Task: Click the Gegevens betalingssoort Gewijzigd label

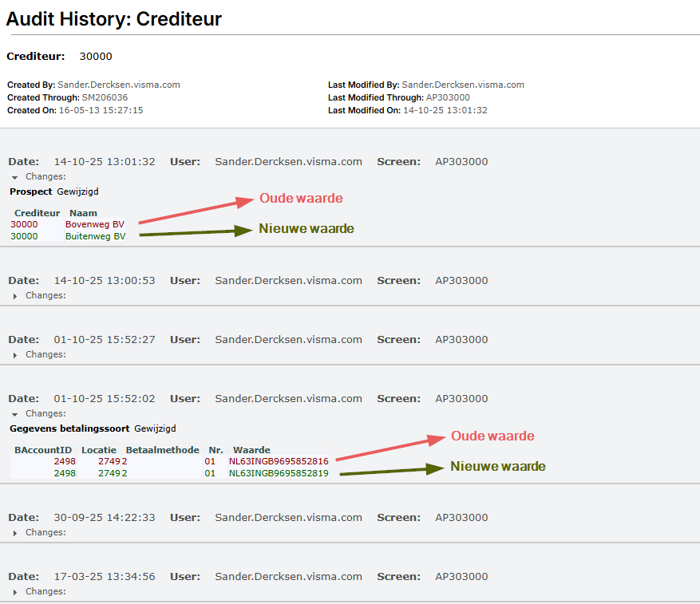Action: (93, 428)
